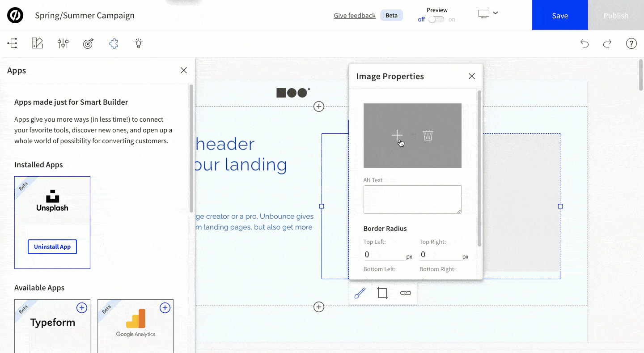The width and height of the screenshot is (644, 353).
Task: Click the Apps panel scrollbar
Action: tap(191, 149)
